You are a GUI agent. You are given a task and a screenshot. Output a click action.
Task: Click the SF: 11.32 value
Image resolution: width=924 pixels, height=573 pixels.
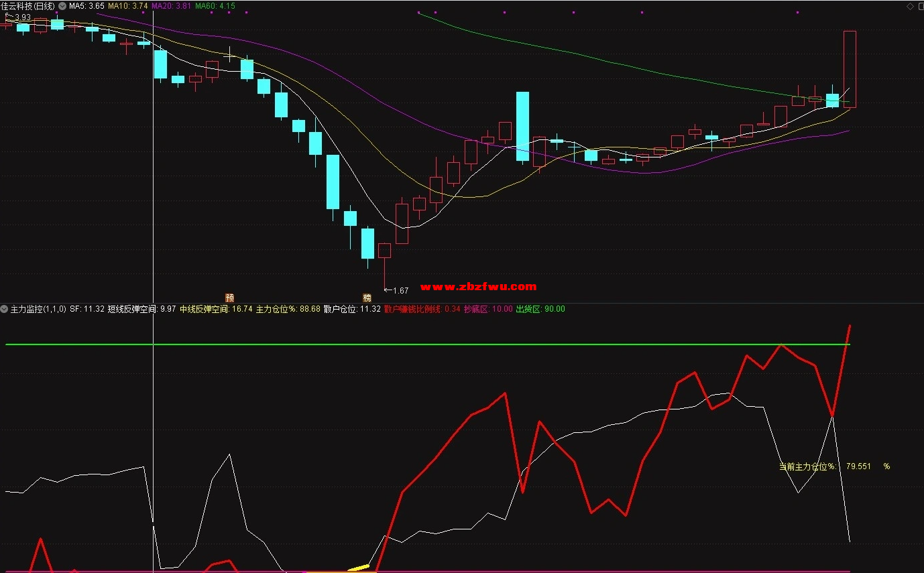coord(87,309)
